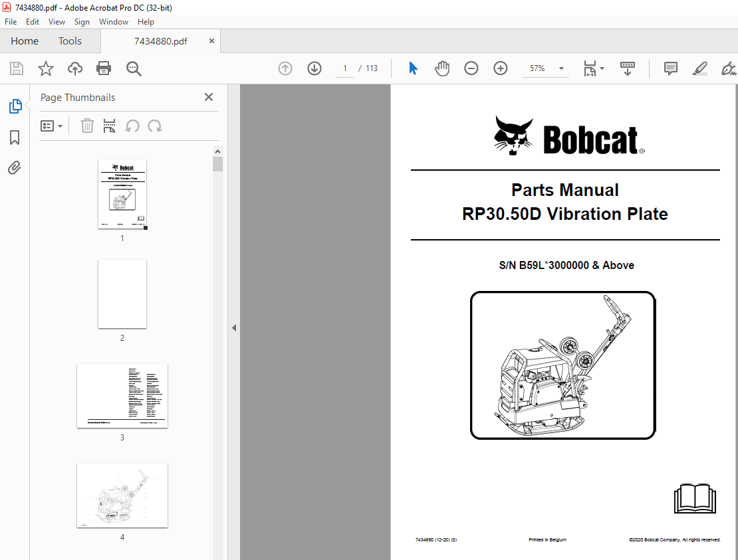Print the document
Screen dimensions: 738x560
[x=104, y=68]
